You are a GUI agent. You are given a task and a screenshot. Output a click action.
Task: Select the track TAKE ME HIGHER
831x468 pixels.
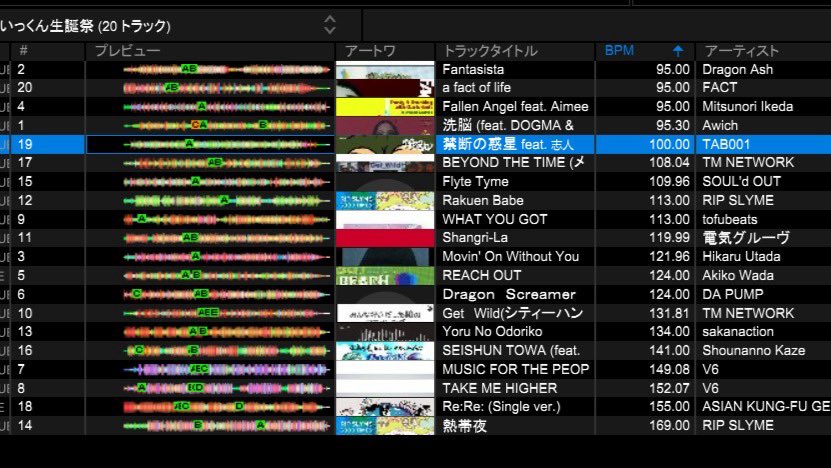(x=500, y=388)
